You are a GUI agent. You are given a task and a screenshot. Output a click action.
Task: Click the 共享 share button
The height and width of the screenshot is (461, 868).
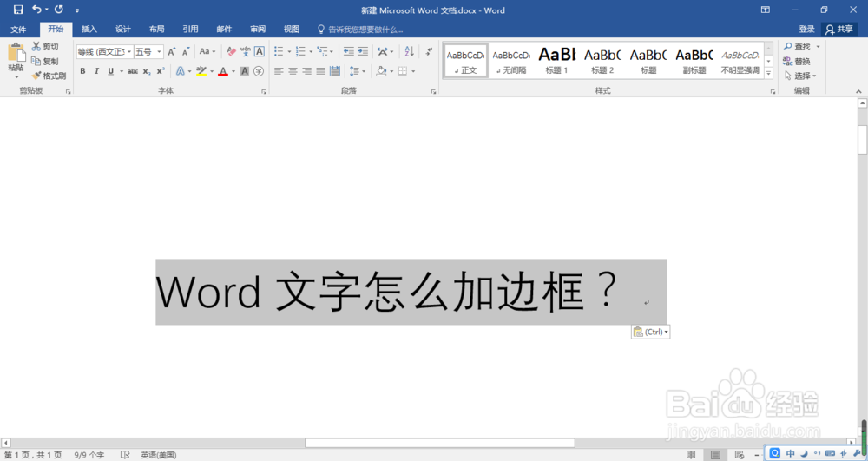(x=839, y=30)
